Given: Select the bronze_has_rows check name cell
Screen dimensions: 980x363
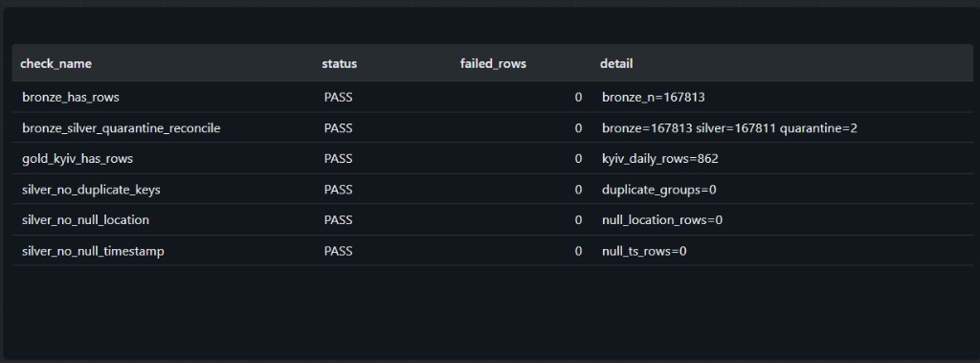Looking at the screenshot, I should click(71, 98).
